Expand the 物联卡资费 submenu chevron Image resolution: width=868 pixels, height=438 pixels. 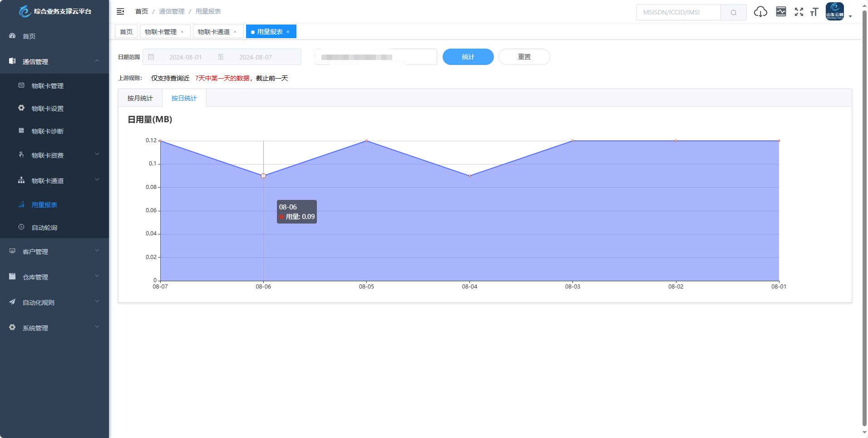click(x=97, y=155)
